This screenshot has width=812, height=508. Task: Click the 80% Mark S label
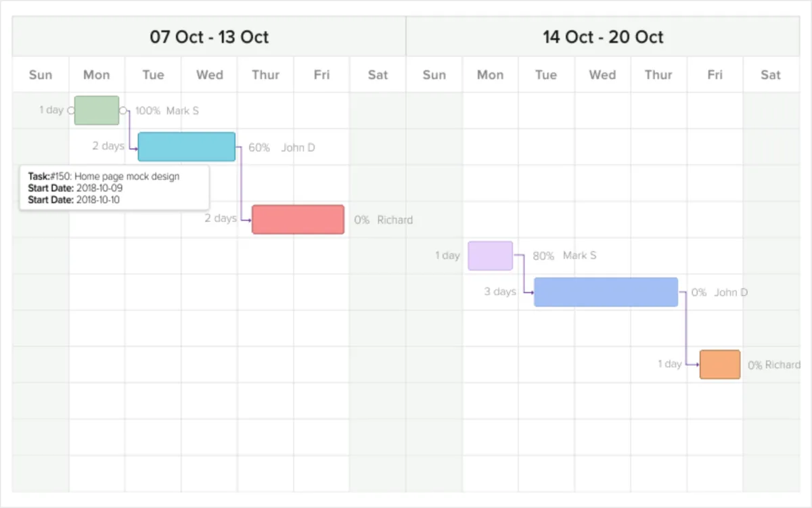[x=564, y=256]
